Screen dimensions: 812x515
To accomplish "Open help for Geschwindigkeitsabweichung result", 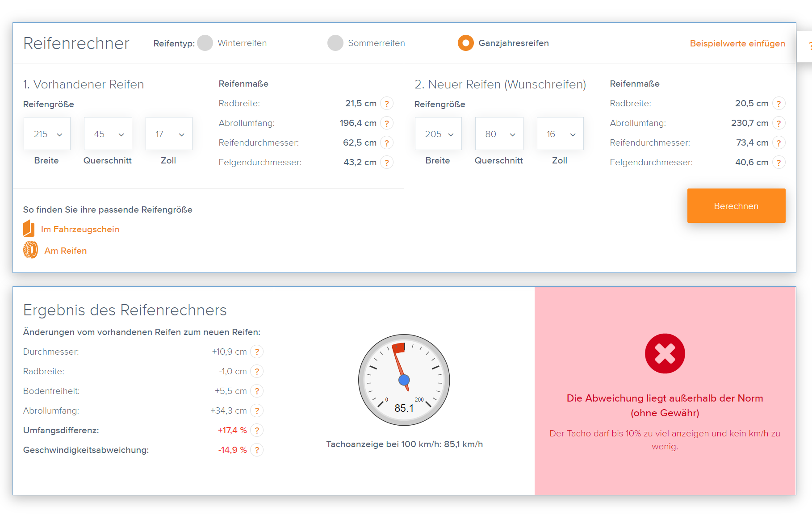I will pyautogui.click(x=257, y=450).
